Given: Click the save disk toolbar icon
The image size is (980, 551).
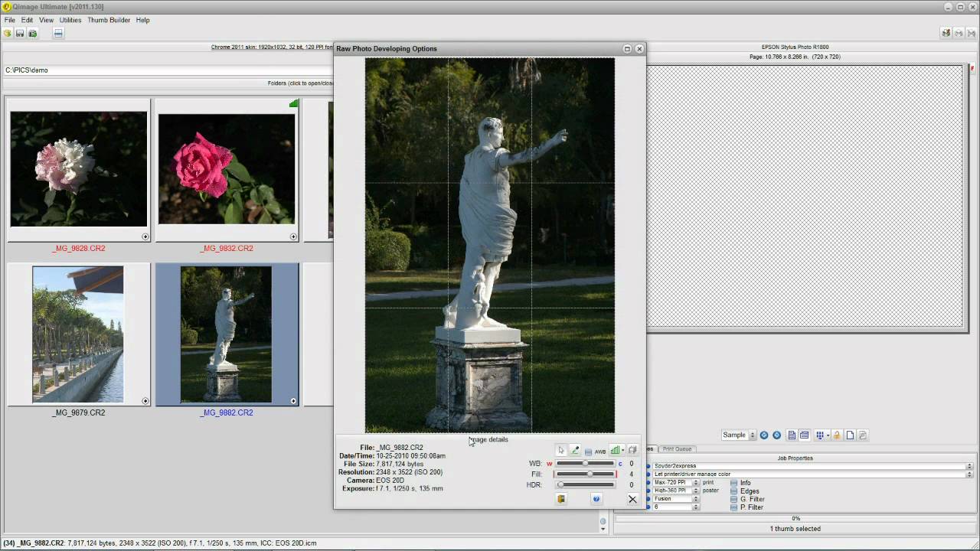Looking at the screenshot, I should (20, 33).
